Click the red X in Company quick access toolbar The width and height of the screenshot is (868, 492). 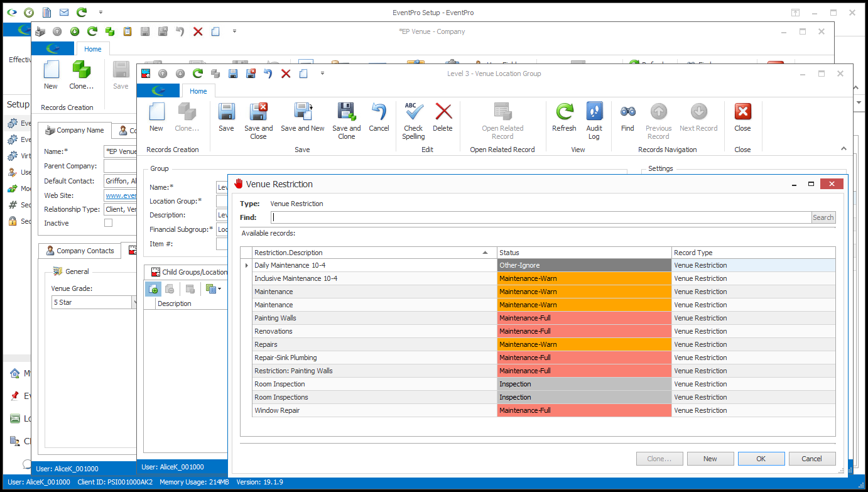(x=198, y=31)
